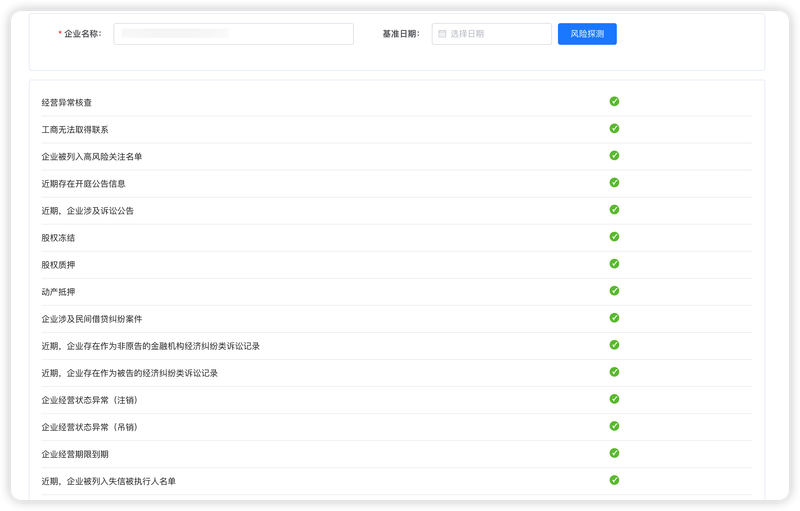Click check for 非原告的金融机构经济纠纷类诉讼记录 row
Screen dimensions: 800x511
(614, 345)
